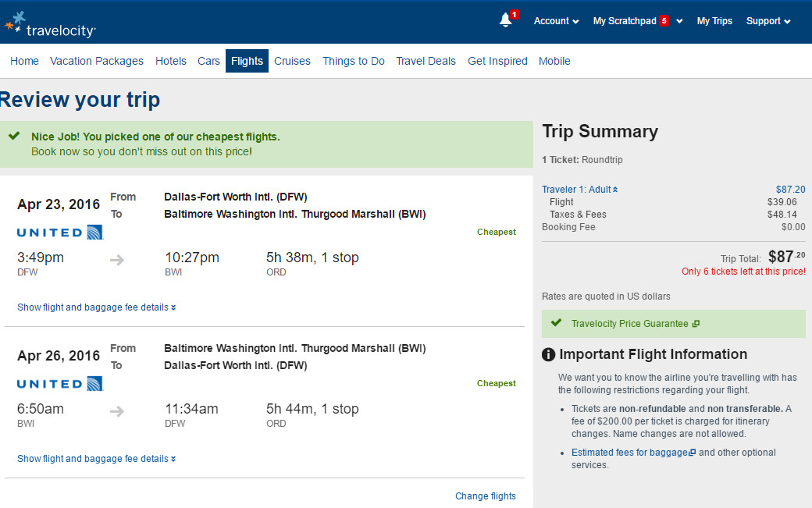This screenshot has width=812, height=508.
Task: Open the Support dropdown menu
Action: (768, 21)
